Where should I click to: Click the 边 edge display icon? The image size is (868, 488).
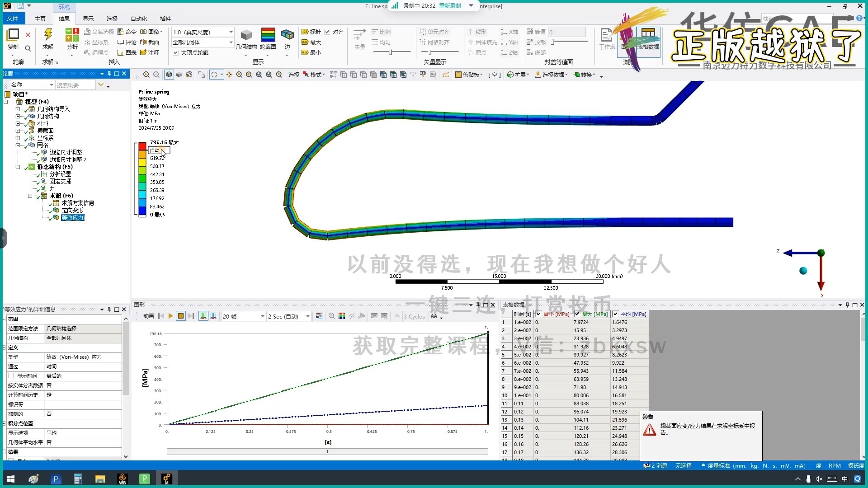pos(287,35)
